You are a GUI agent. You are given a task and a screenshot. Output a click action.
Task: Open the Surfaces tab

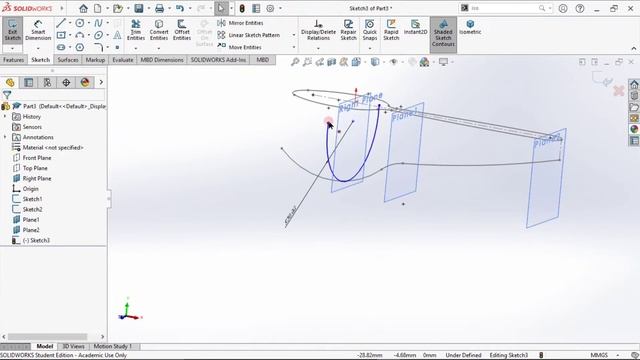(68, 60)
